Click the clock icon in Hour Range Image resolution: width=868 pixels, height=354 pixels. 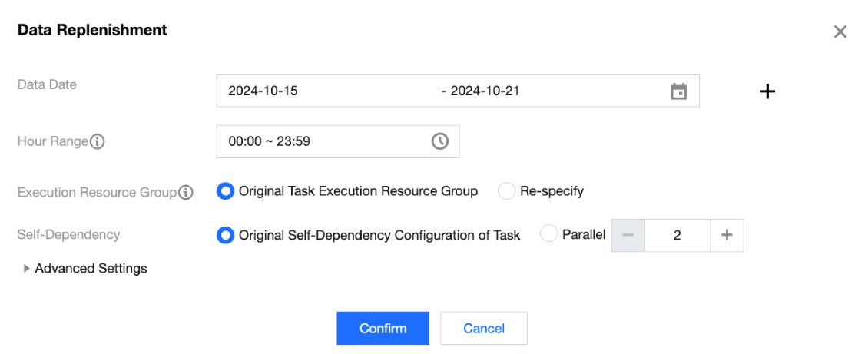(x=439, y=141)
